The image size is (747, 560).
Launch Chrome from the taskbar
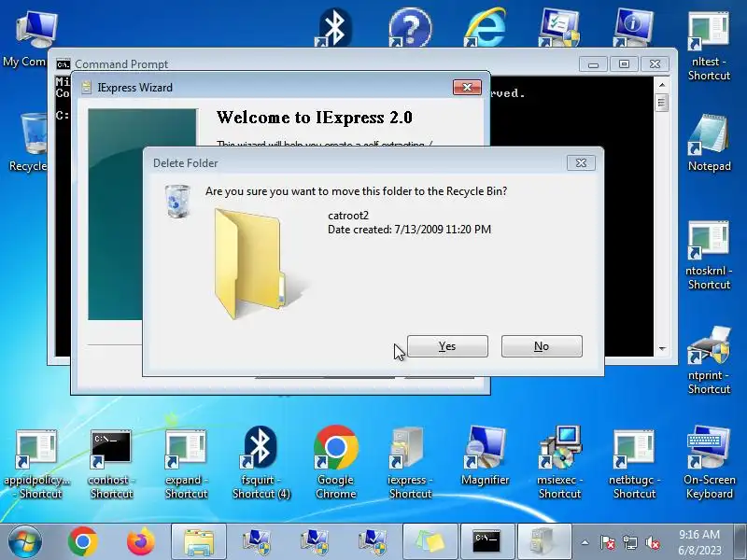click(82, 542)
